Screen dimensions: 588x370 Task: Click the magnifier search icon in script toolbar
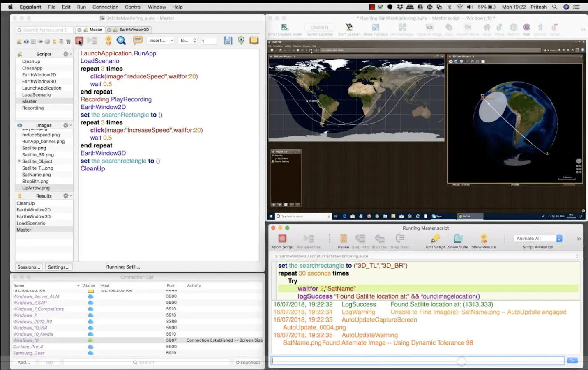pyautogui.click(x=121, y=40)
